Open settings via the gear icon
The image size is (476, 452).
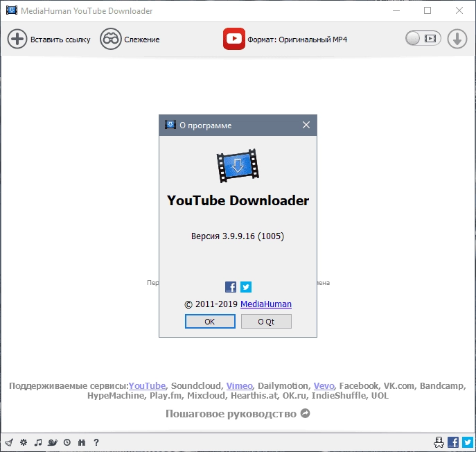click(24, 442)
